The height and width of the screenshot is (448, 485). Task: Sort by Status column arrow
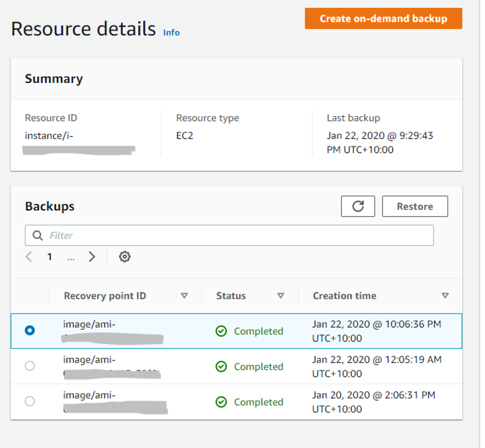coord(281,296)
